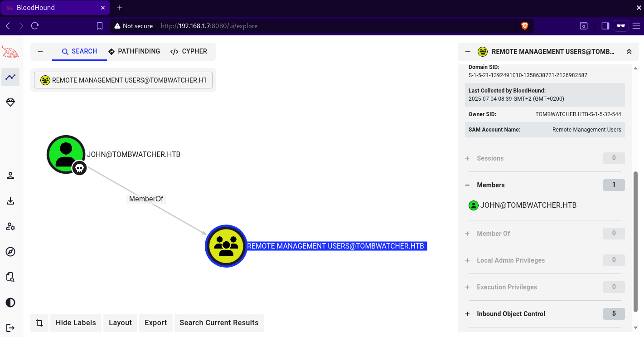
Task: Open the profile user icon in sidebar
Action: [x=10, y=176]
